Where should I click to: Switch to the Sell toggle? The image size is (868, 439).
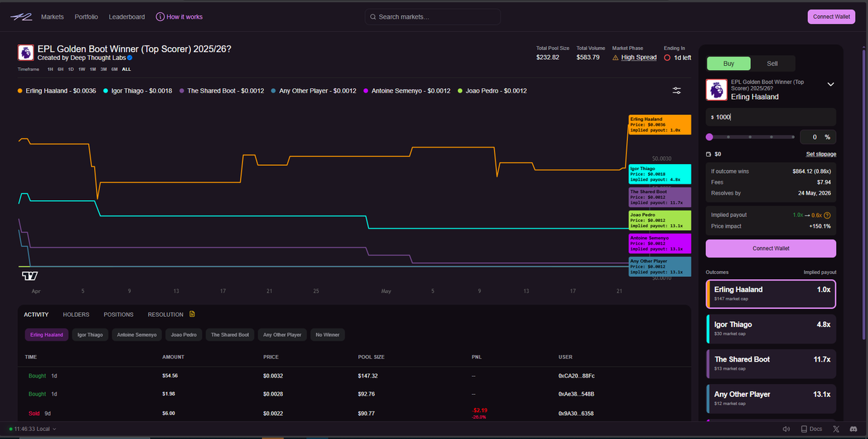[x=773, y=63]
